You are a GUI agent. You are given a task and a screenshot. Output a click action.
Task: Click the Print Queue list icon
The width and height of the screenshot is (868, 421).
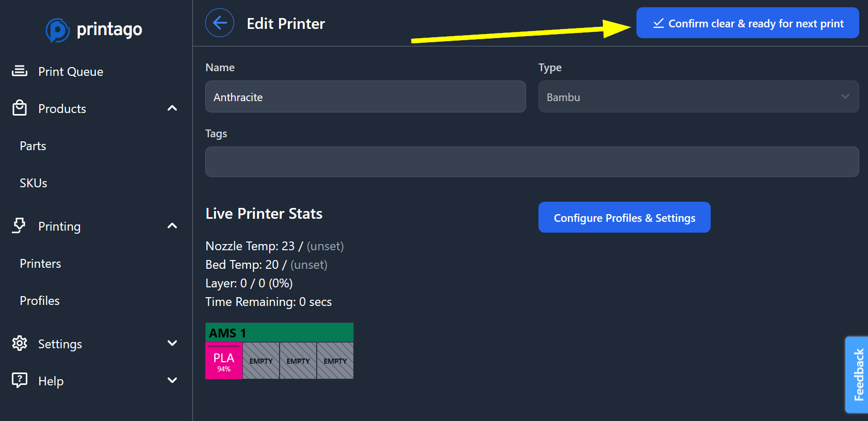coord(20,71)
